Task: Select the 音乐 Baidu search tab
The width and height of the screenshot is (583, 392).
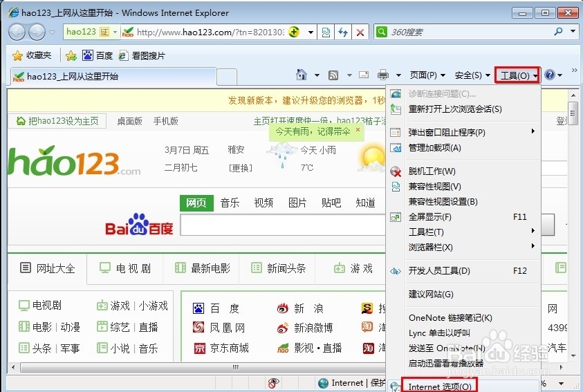Action: tap(230, 203)
